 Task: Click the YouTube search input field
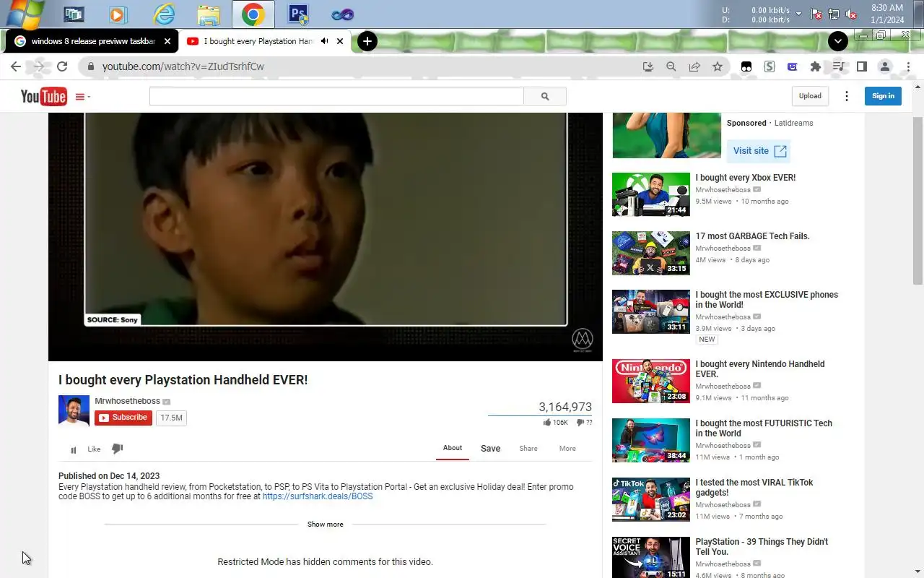point(336,96)
